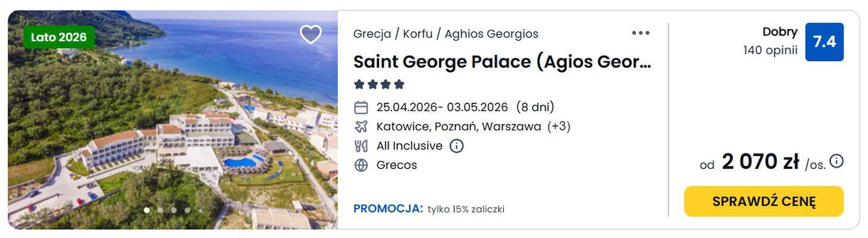The width and height of the screenshot is (868, 238).
Task: Open Saint George Palace hotel title
Action: [502, 62]
